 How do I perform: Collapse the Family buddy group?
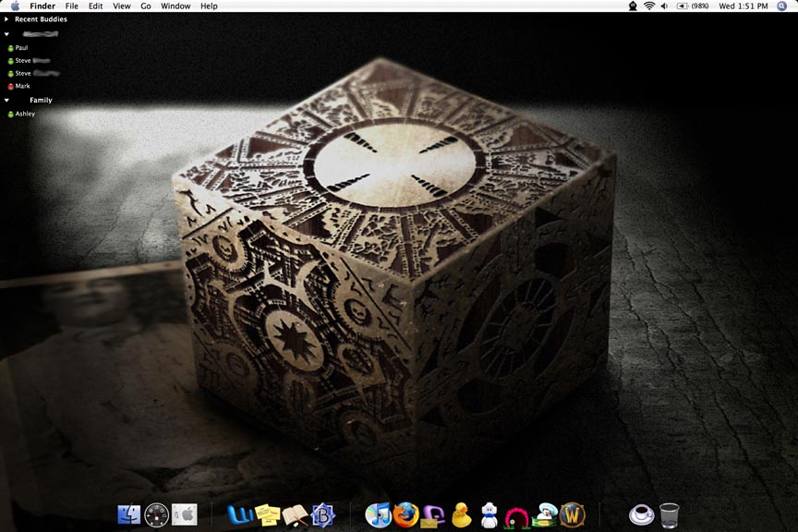(x=6, y=101)
